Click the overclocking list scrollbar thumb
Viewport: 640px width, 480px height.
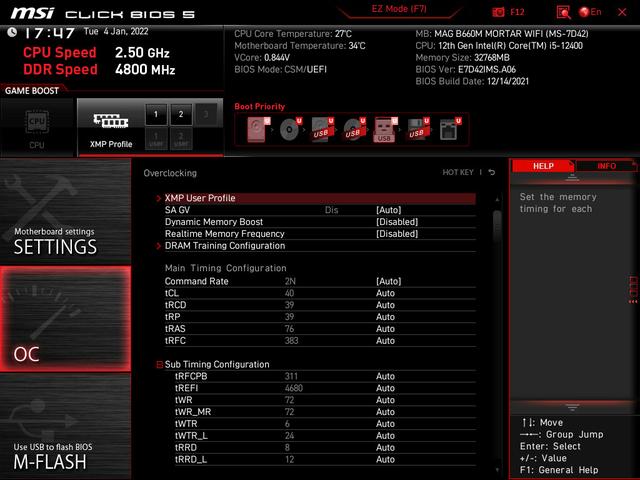coord(497,226)
